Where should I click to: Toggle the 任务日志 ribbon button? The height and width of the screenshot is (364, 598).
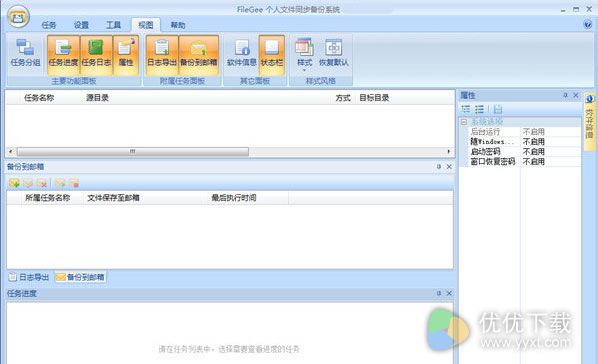click(96, 54)
